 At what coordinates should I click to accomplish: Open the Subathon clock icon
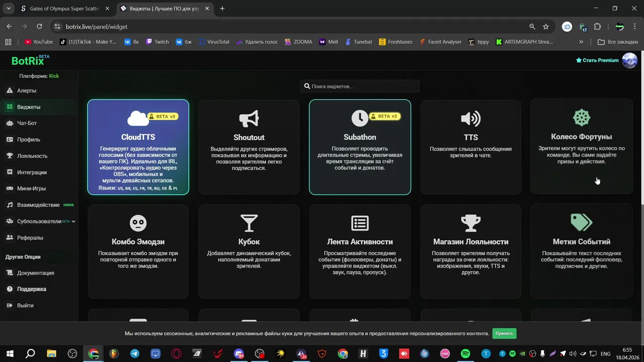[x=360, y=118]
